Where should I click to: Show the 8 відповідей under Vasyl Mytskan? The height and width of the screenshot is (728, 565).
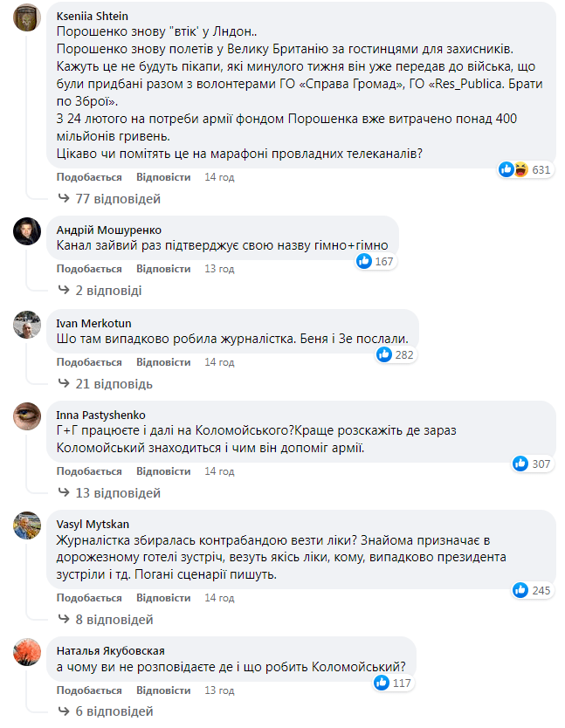(106, 620)
